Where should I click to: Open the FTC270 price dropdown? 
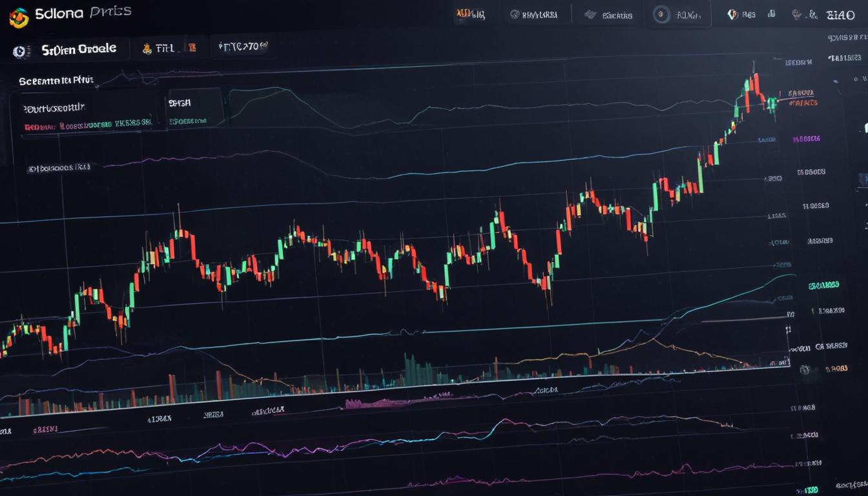[x=241, y=46]
